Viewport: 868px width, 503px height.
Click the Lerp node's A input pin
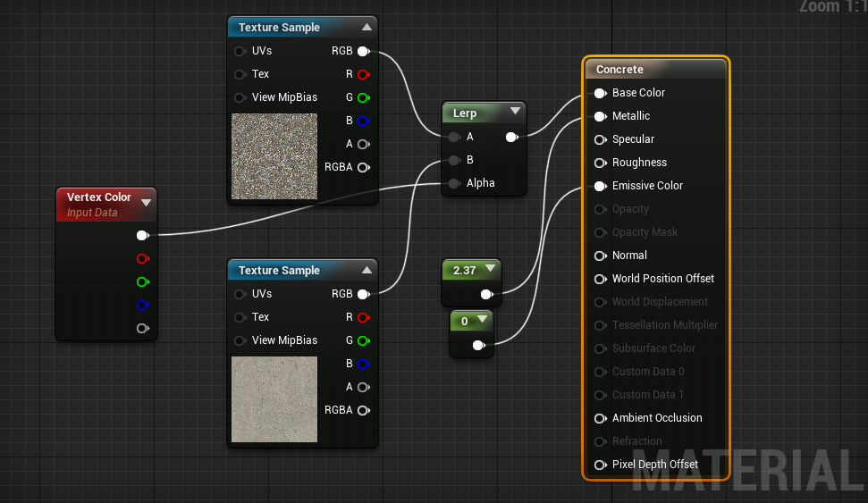(454, 137)
